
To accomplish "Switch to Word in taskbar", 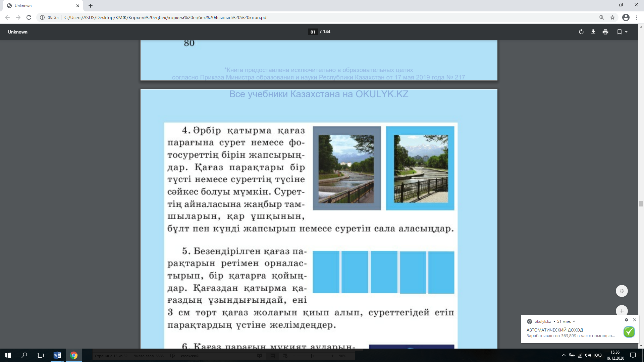I will 57,355.
